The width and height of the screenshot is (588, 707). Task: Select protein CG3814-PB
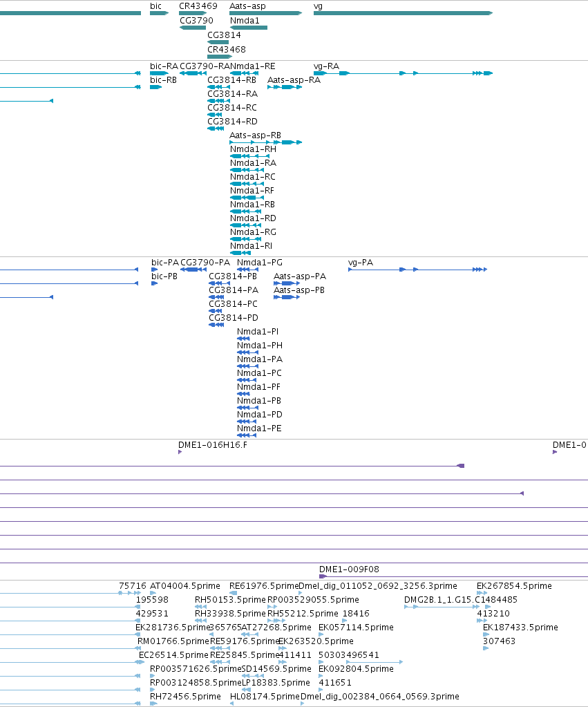tap(220, 283)
